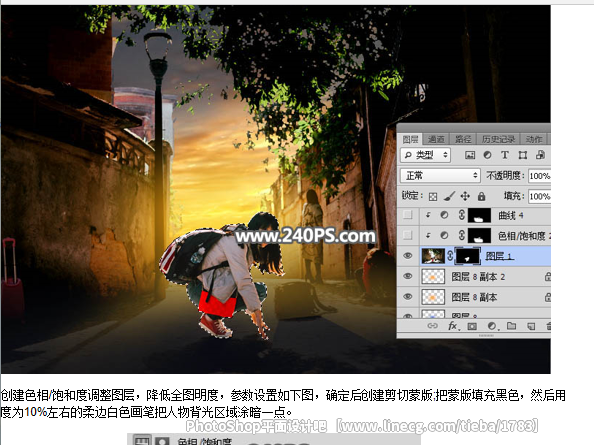Open fx layer style menu
The height and width of the screenshot is (445, 594).
(453, 326)
